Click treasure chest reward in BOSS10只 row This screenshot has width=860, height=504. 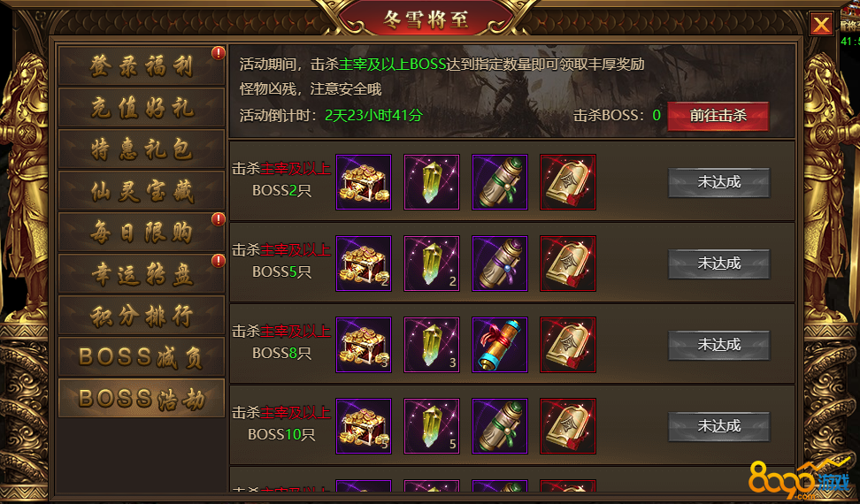pos(364,426)
